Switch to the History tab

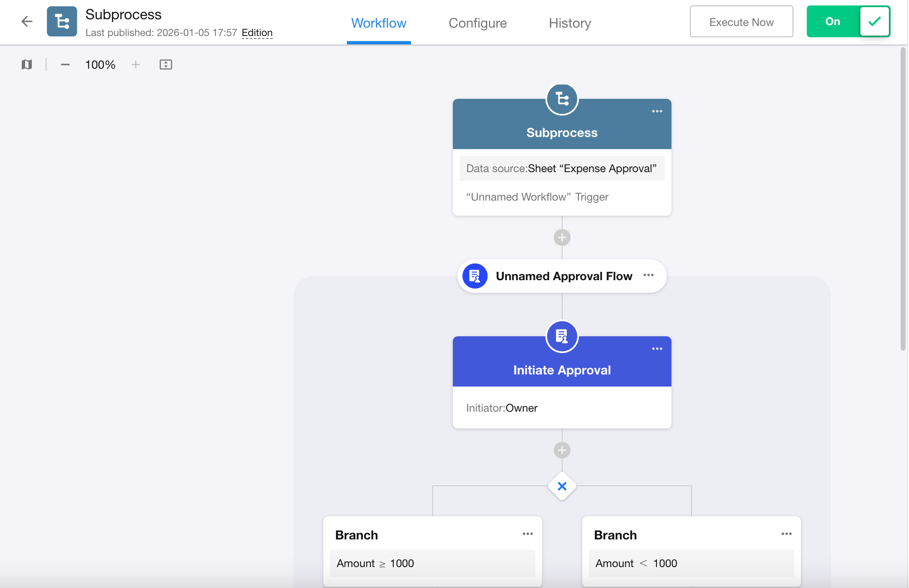[x=570, y=23]
